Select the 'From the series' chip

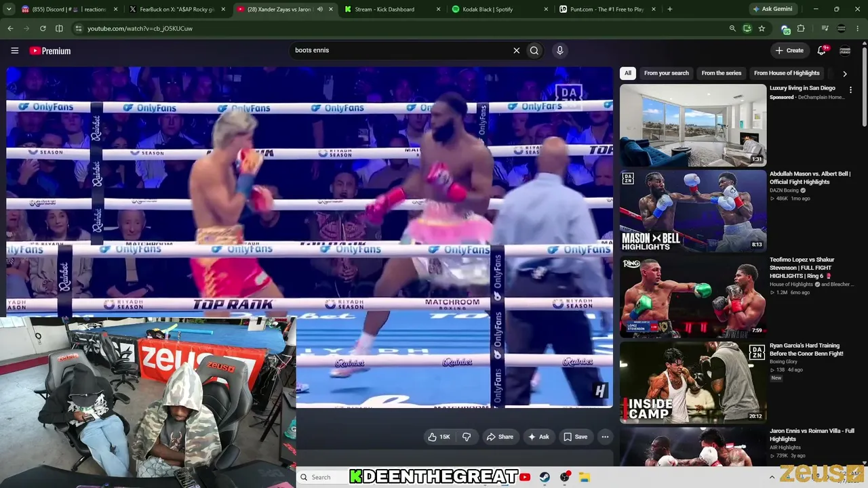click(722, 73)
